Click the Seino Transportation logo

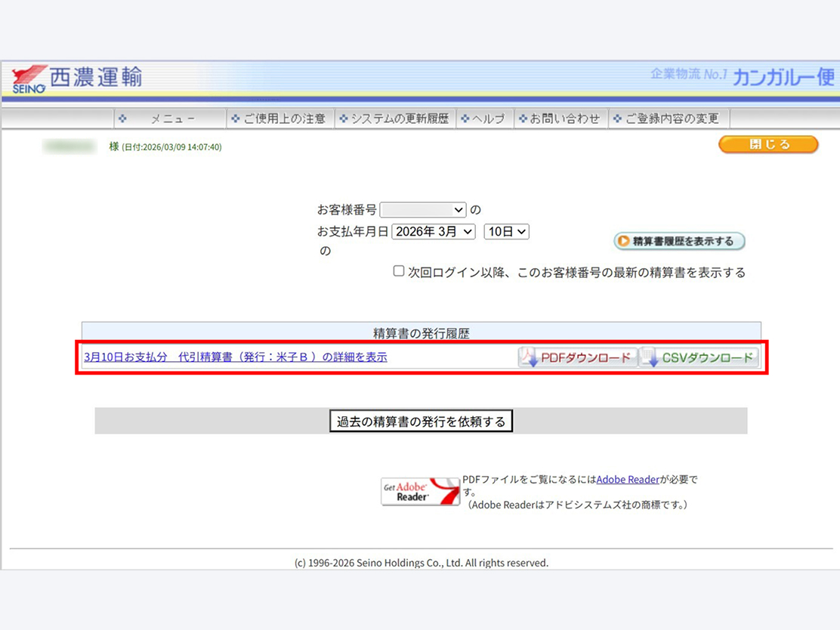77,79
